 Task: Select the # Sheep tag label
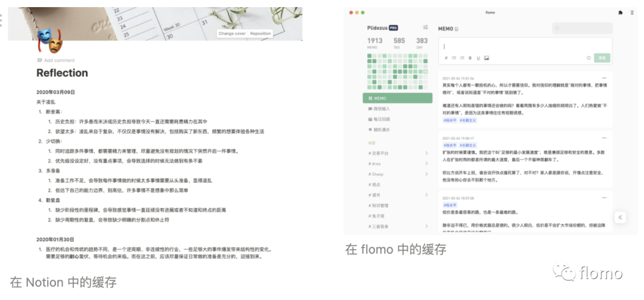click(376, 174)
